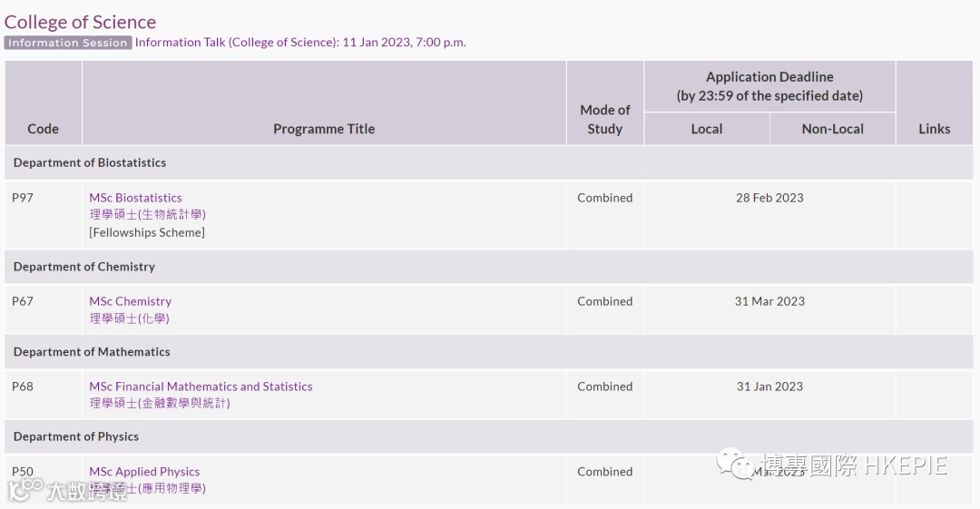Click the Information Session badge

point(68,43)
